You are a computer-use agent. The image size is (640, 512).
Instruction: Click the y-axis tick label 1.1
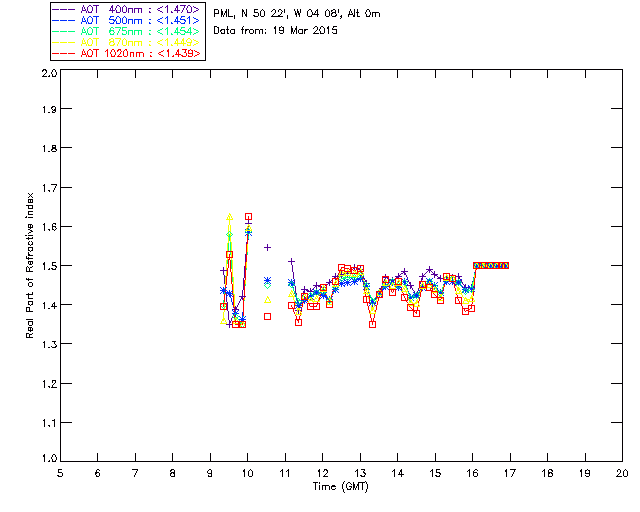(x=49, y=423)
